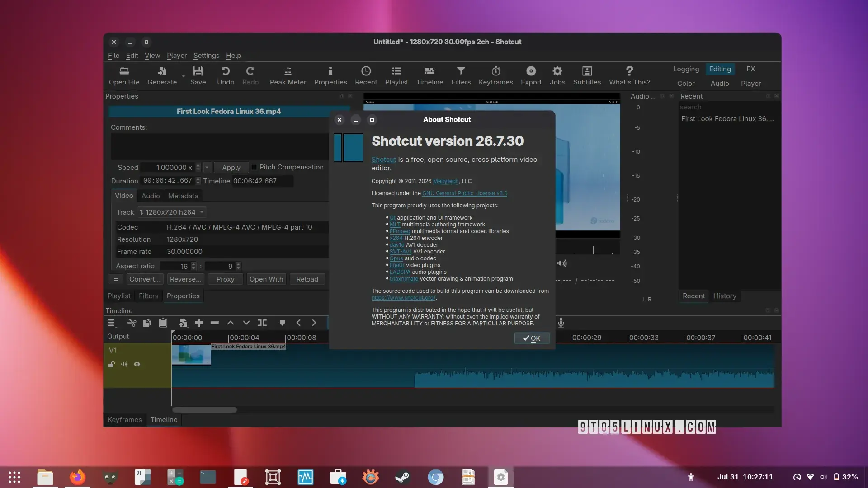Click the timeline Cut scissors icon
This screenshot has height=488, width=868.
[x=132, y=323]
